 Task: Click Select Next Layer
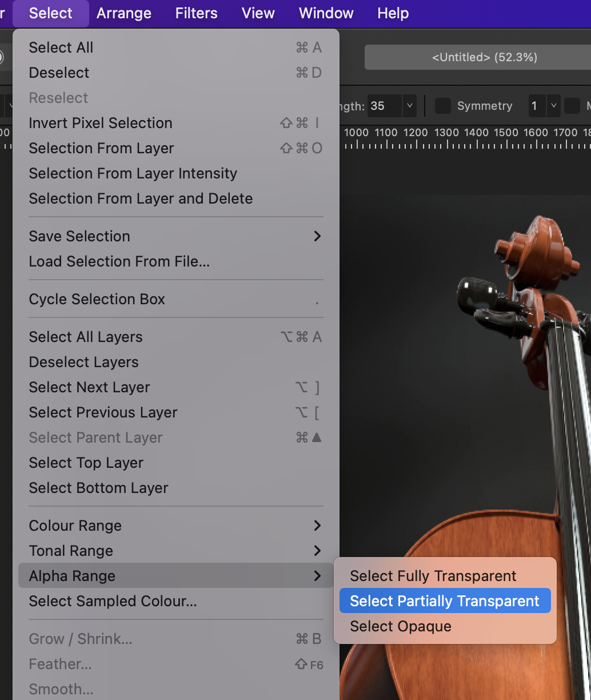click(x=89, y=387)
